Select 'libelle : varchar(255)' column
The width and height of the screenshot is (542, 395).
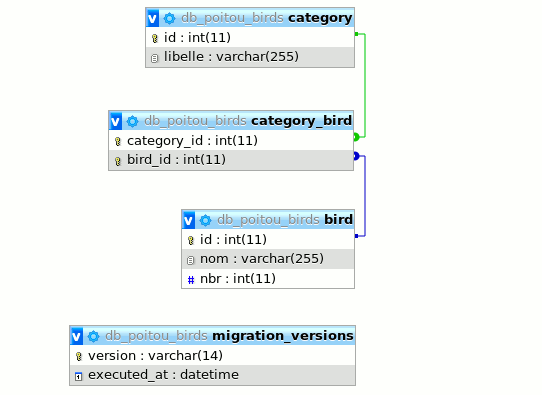(x=250, y=57)
